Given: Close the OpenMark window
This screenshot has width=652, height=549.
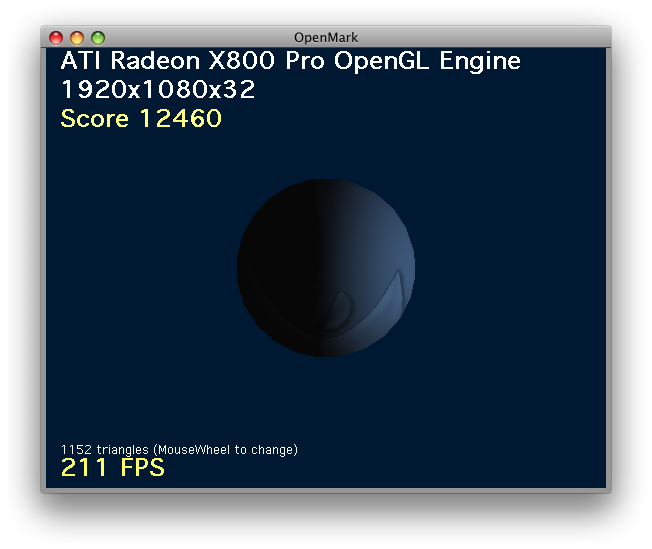Looking at the screenshot, I should point(56,38).
